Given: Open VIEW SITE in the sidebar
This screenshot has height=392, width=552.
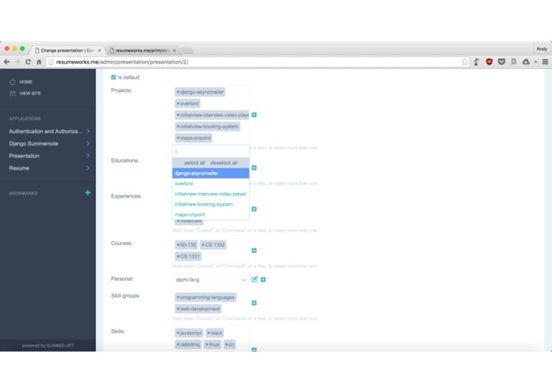Looking at the screenshot, I should 29,94.
